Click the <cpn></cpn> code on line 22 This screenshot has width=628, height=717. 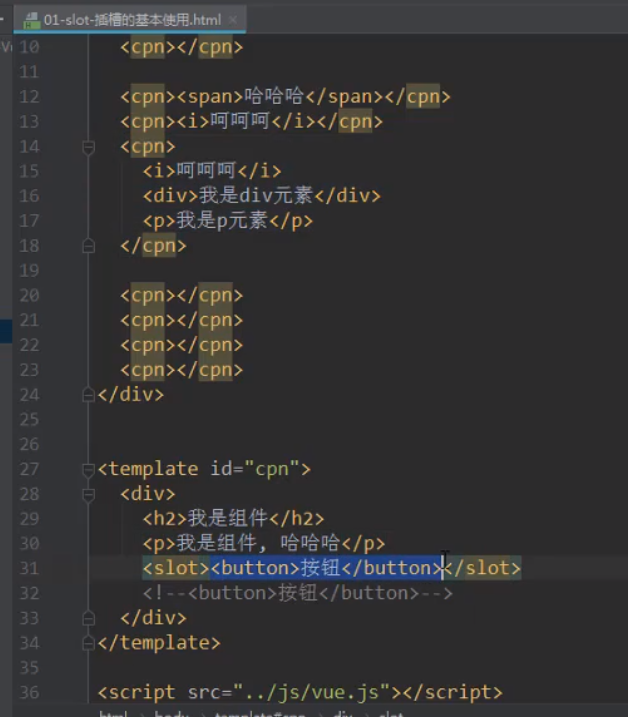[x=182, y=345]
